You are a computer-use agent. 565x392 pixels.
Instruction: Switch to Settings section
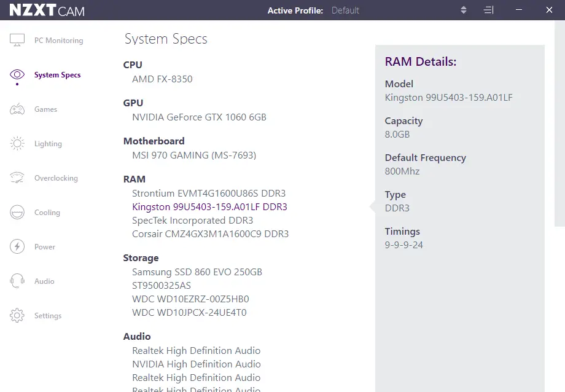pos(48,316)
